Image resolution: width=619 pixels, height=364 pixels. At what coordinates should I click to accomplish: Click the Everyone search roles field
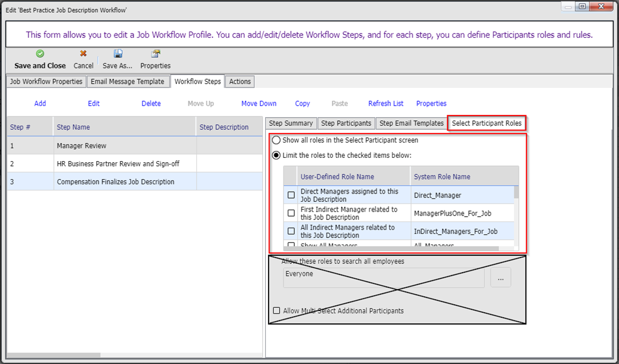[384, 278]
